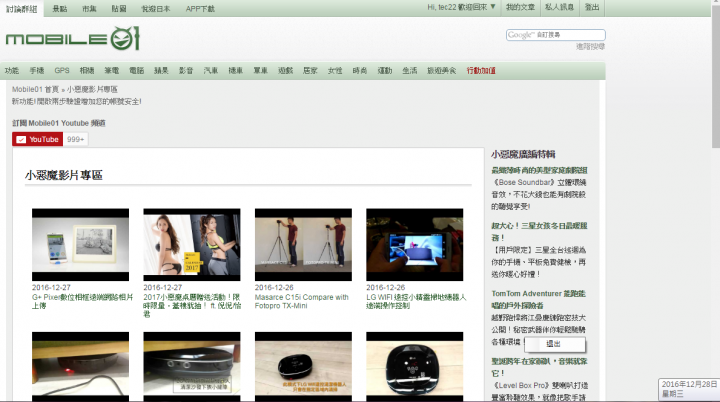The width and height of the screenshot is (720, 402).
Task: Open the 單車 category menu
Action: (260, 70)
